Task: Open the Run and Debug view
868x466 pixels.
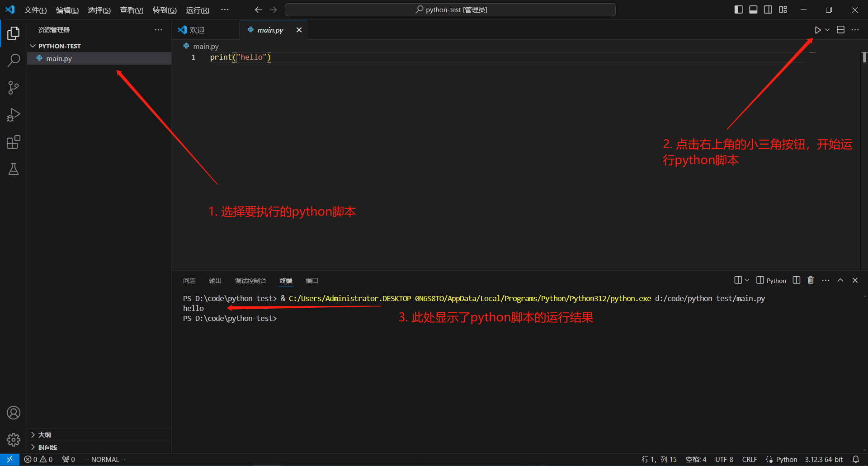Action: point(14,115)
